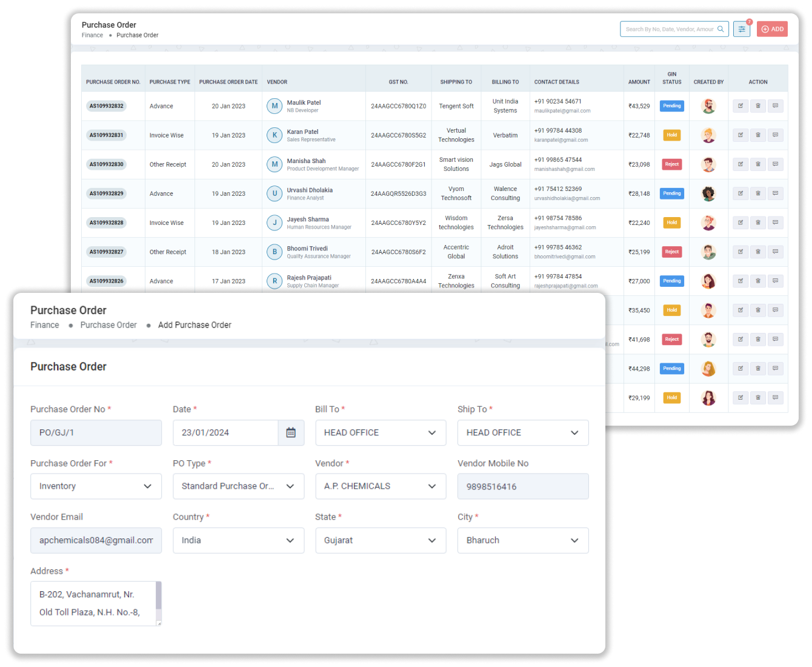This screenshot has width=812, height=667.
Task: Edit the ₹29,199 purchase order
Action: [740, 398]
